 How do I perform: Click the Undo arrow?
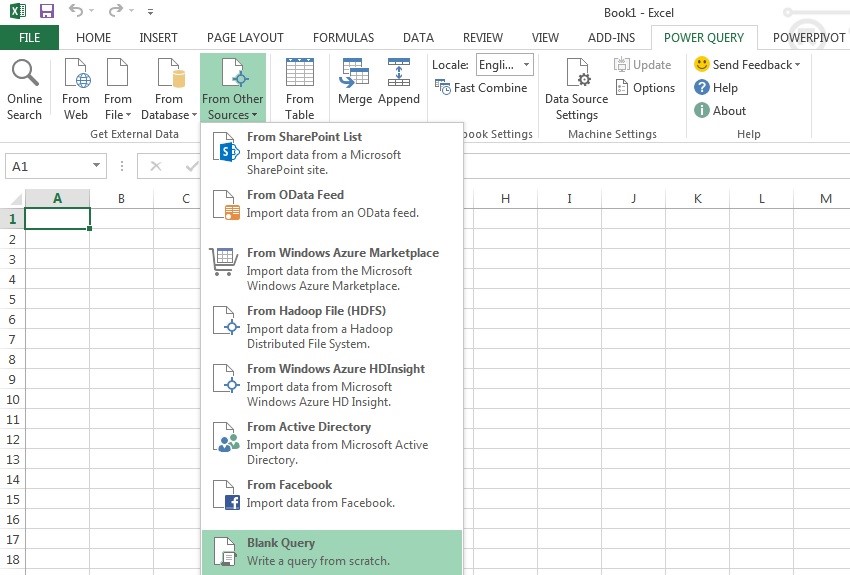tap(76, 10)
